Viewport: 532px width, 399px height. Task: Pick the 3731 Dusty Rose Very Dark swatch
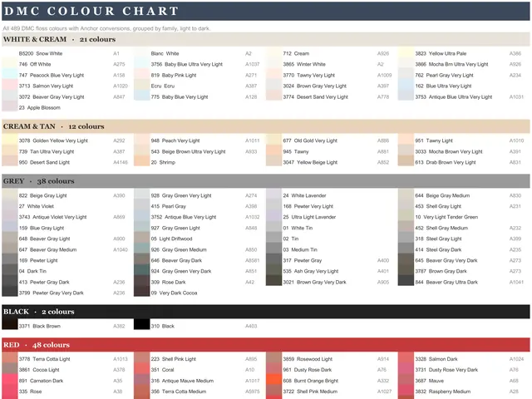(406, 369)
